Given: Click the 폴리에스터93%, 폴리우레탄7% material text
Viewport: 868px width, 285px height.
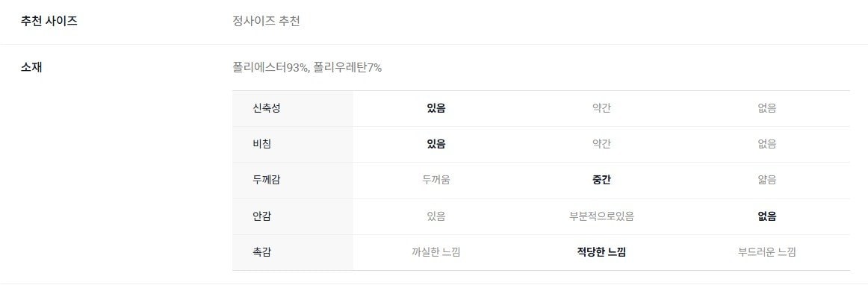Looking at the screenshot, I should (x=307, y=68).
